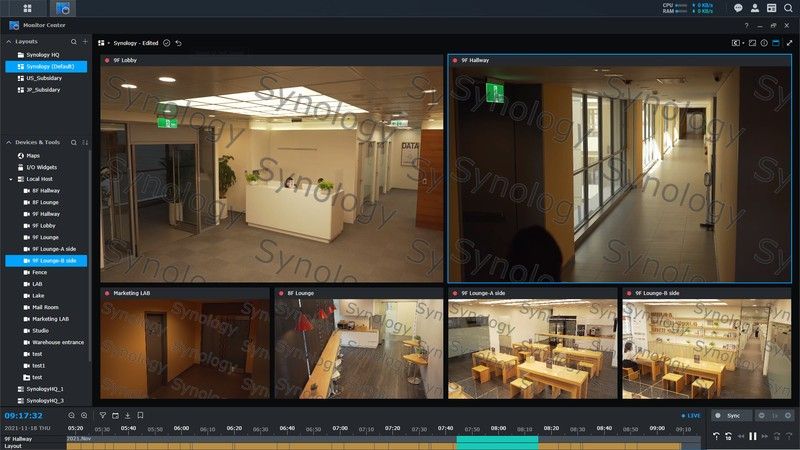Click the rewind playback button
The image size is (800, 450).
[741, 436]
